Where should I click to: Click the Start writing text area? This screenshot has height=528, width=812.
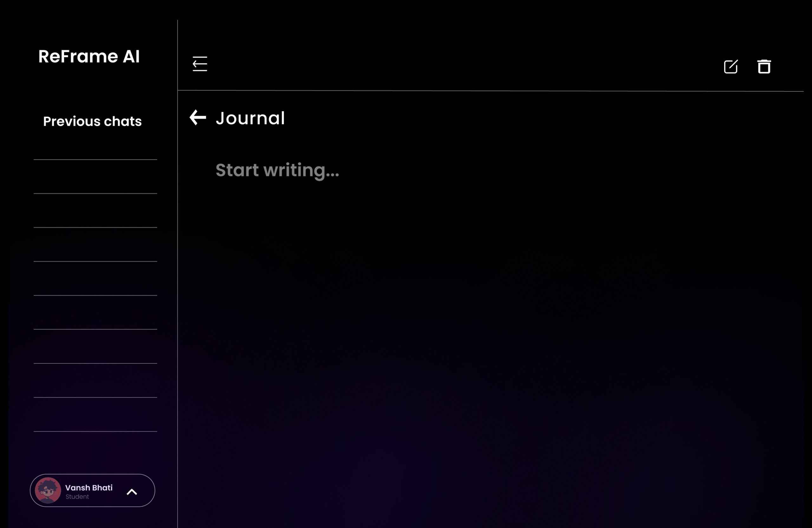point(277,170)
